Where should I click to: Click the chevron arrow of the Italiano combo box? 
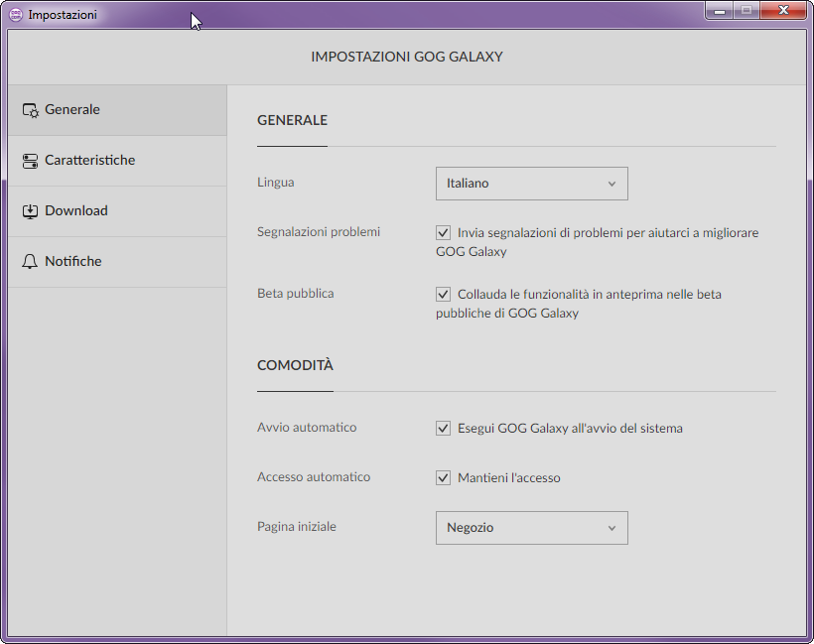pos(612,184)
